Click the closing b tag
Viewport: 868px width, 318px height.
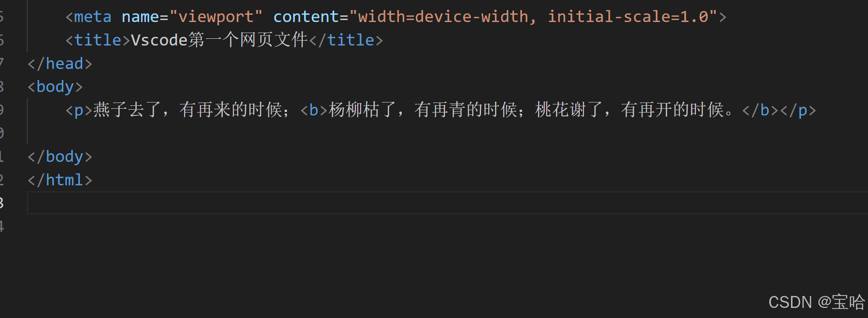click(760, 110)
